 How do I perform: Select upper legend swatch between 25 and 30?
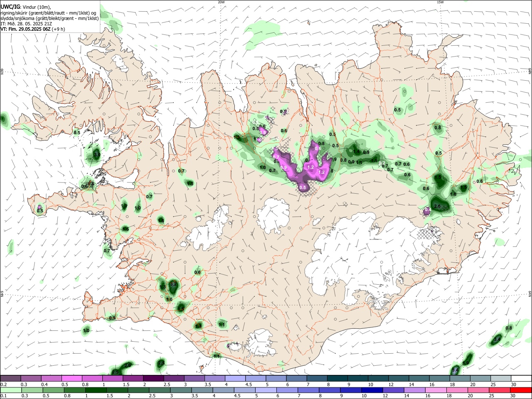pyautogui.click(x=501, y=378)
